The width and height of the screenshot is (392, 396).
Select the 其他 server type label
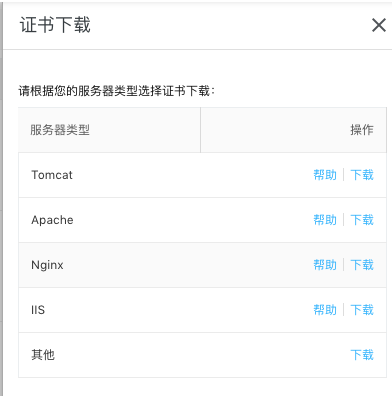click(43, 355)
